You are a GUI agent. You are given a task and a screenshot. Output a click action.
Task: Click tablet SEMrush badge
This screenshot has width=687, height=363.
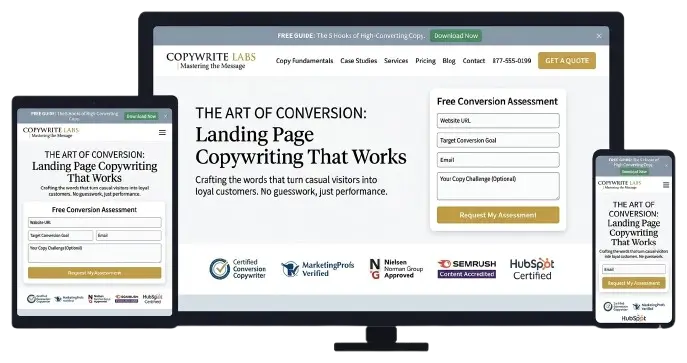pos(127,299)
